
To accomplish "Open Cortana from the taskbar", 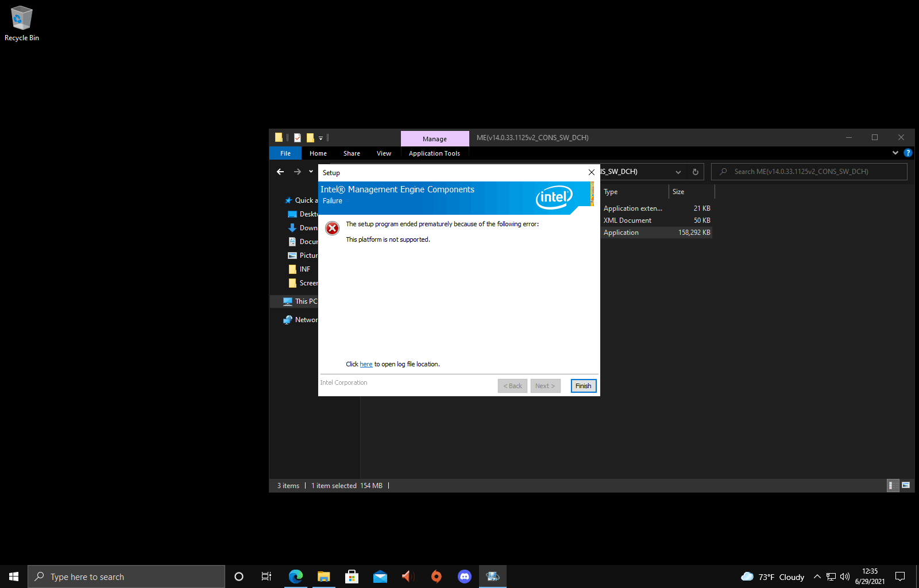I will click(x=239, y=577).
